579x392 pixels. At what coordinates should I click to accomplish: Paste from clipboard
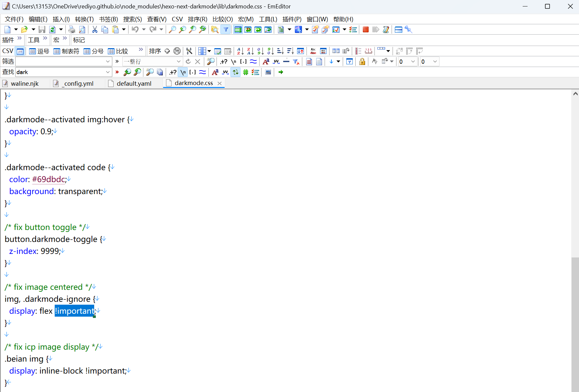point(115,30)
